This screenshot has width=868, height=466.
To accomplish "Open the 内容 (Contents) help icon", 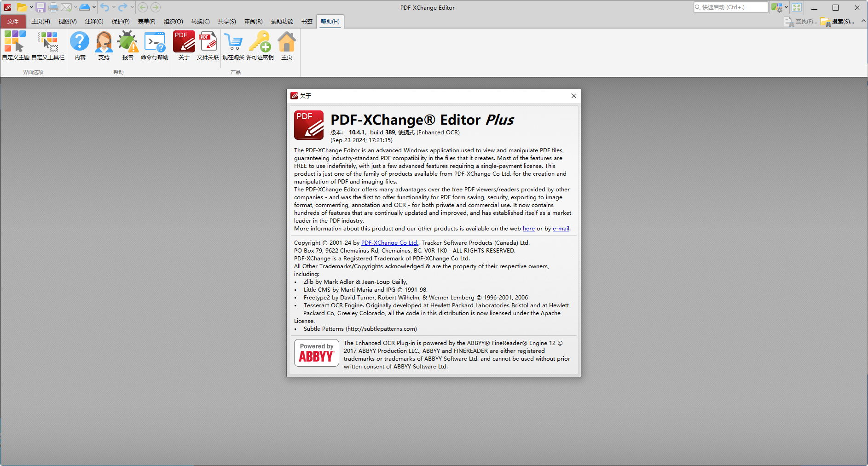I will tap(80, 45).
